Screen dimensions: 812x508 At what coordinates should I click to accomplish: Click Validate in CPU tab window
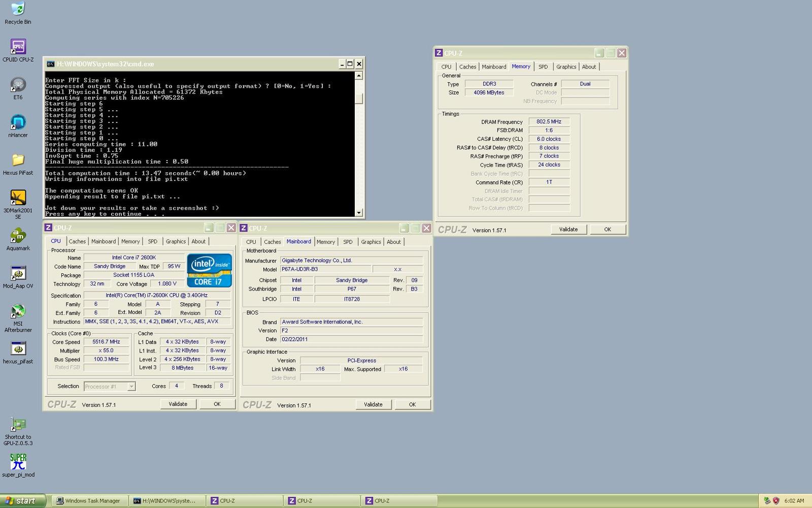tap(178, 404)
